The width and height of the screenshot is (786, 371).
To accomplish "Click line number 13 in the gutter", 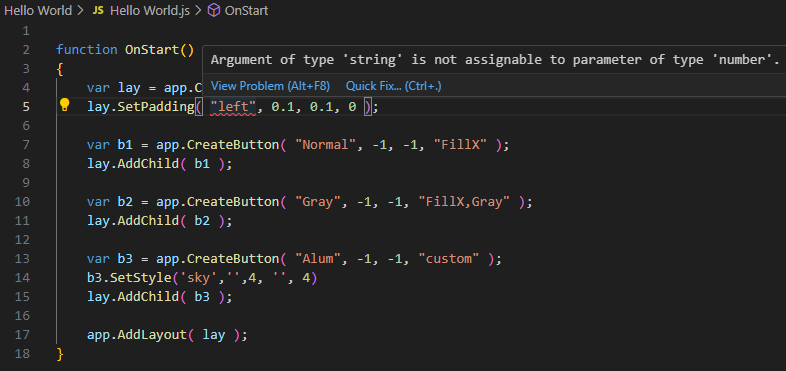I will pos(23,259).
